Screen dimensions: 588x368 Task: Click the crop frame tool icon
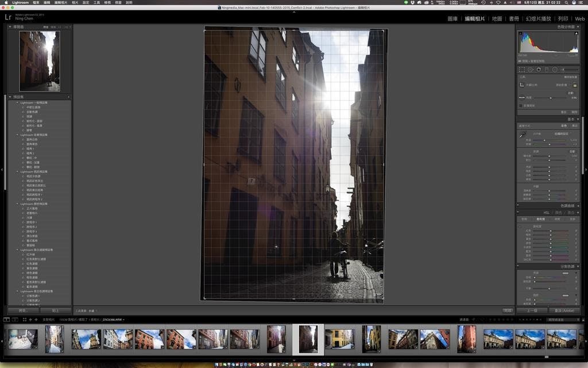coord(522,85)
